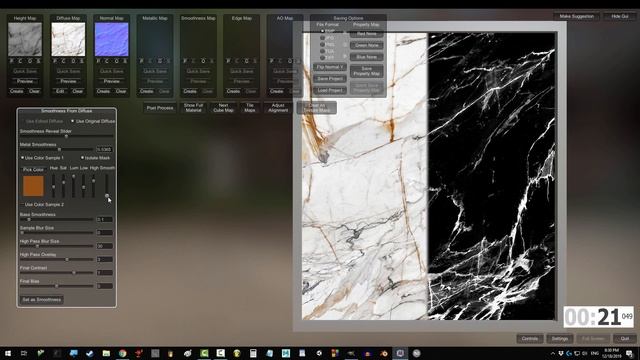Toggle the Isolate Mask option

pos(95,158)
